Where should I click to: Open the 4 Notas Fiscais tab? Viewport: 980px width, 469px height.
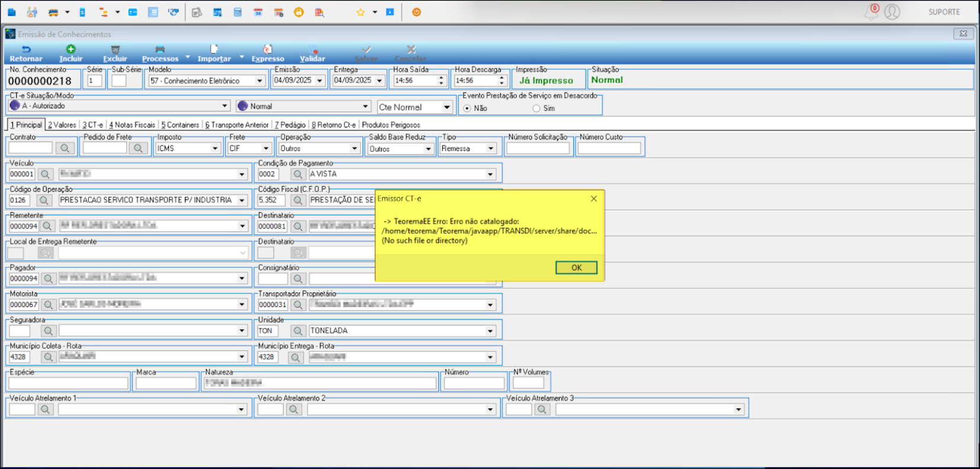click(132, 125)
